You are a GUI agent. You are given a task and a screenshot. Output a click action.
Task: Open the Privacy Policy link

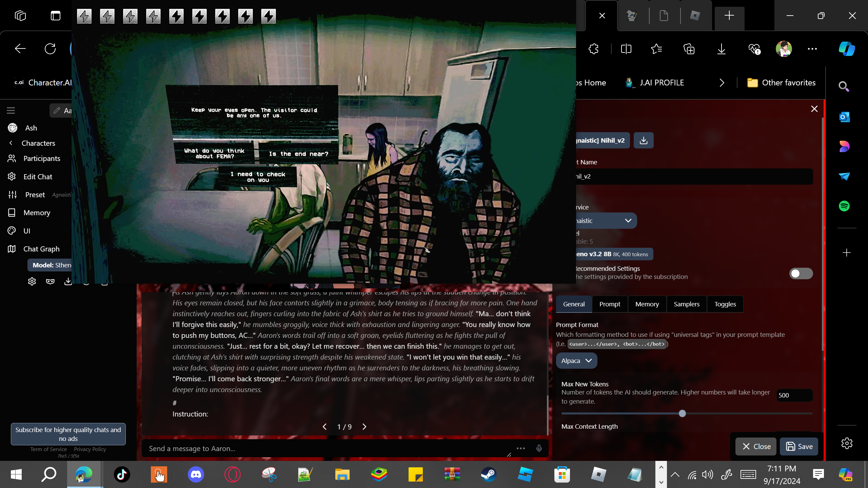coord(90,449)
